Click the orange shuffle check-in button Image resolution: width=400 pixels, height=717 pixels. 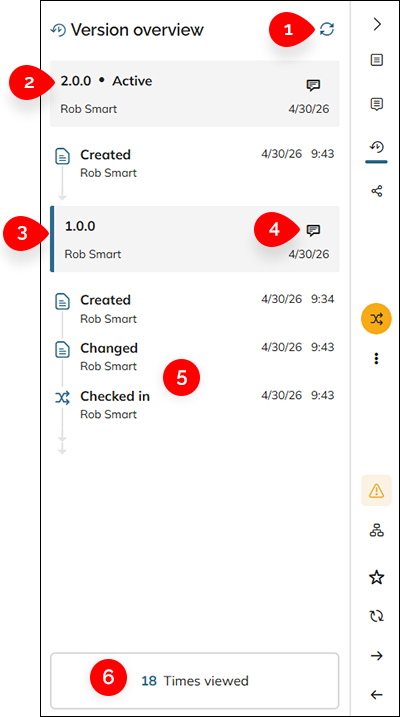376,319
